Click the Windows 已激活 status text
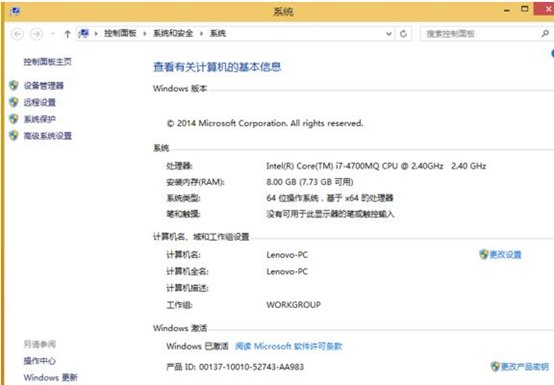The width and height of the screenshot is (554, 385). tap(197, 346)
